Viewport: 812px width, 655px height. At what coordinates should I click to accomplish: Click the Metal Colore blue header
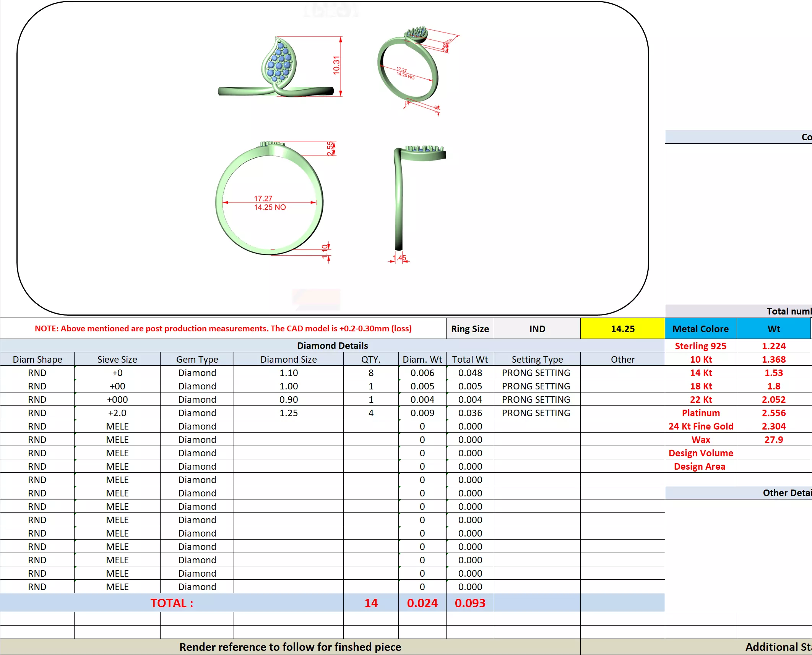pyautogui.click(x=700, y=329)
